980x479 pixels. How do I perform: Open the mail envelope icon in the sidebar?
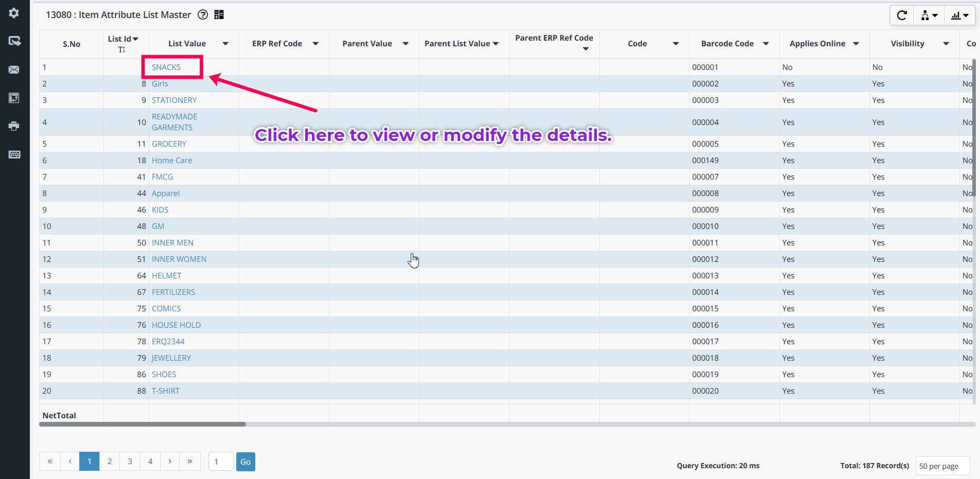[14, 69]
